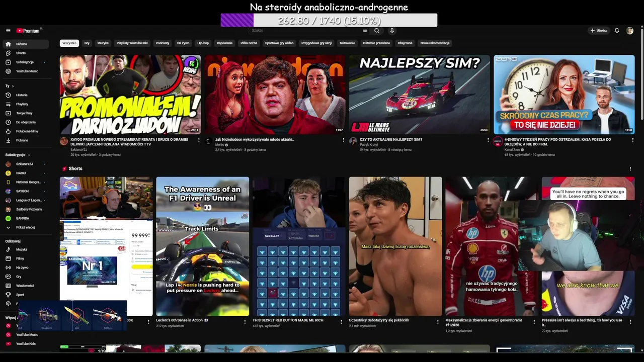Select the Nowe rekomendacje chip
The height and width of the screenshot is (362, 644).
pos(435,43)
